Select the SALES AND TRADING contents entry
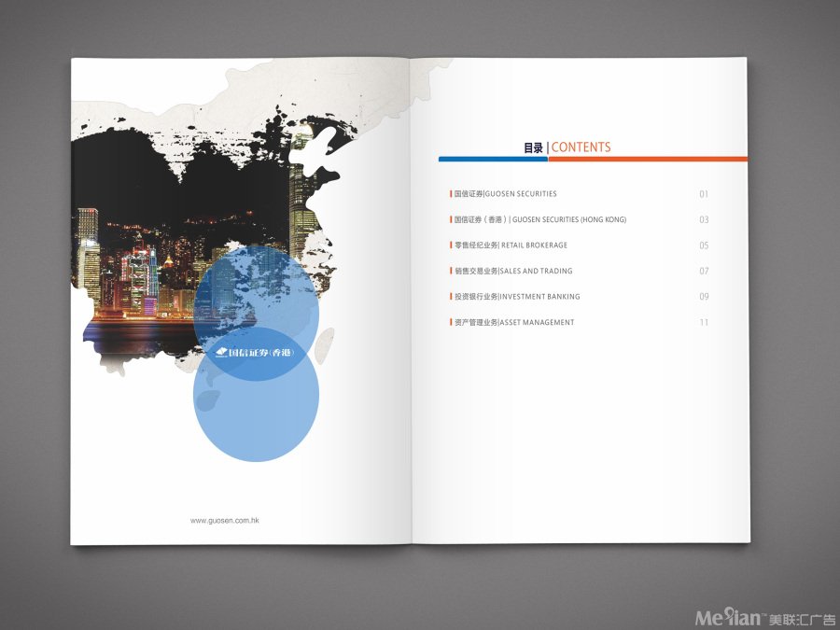Viewport: 840px width, 630px height. 511,271
